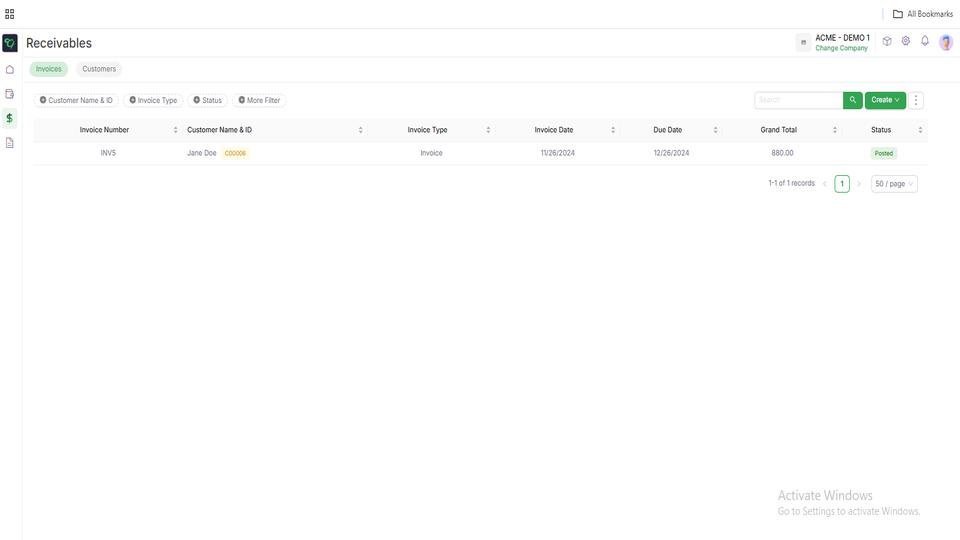Sort by Grand Total column

tap(834, 130)
